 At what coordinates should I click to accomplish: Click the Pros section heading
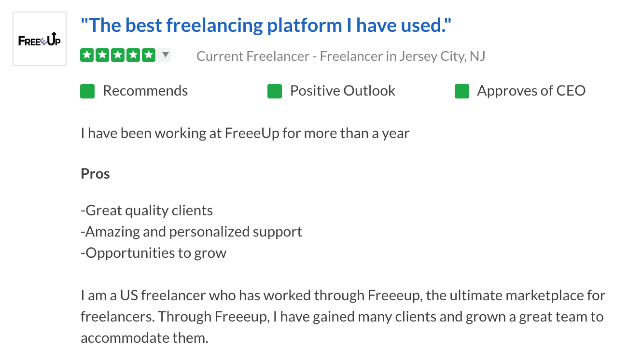[96, 174]
